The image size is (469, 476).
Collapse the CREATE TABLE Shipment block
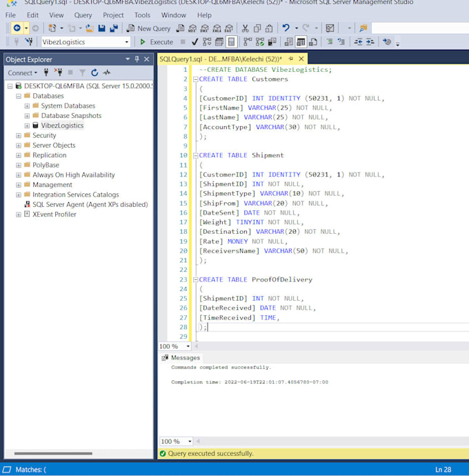(196, 155)
